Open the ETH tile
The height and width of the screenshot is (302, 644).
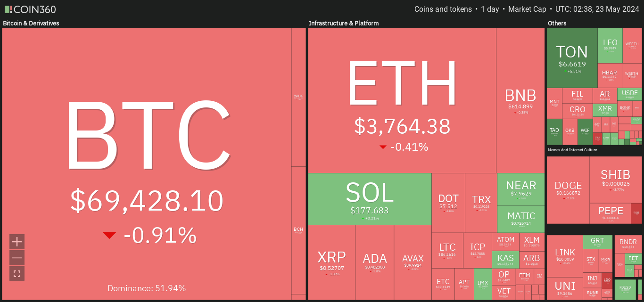tap(402, 100)
